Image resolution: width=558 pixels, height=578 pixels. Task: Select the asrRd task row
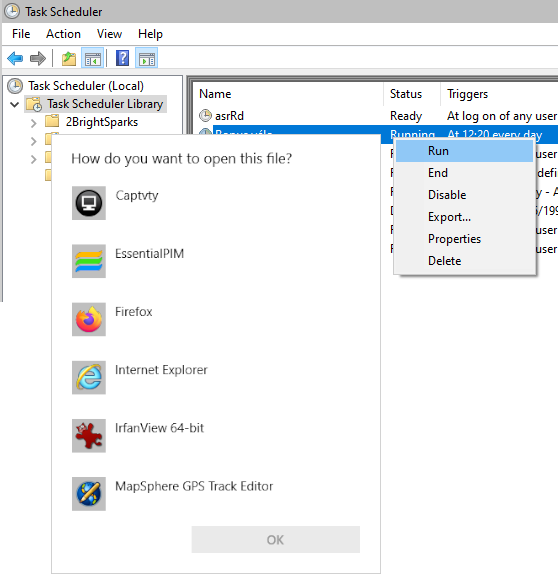pyautogui.click(x=377, y=116)
